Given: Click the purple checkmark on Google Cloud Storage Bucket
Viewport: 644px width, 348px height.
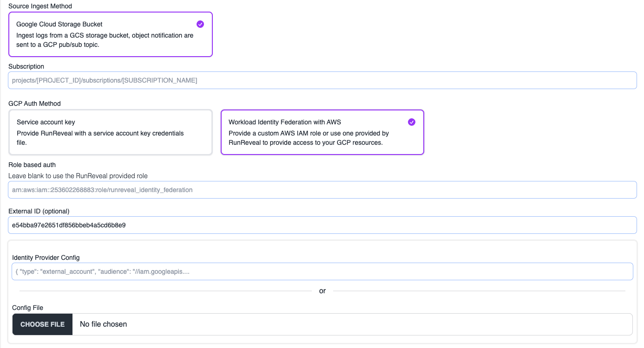Looking at the screenshot, I should pos(200,24).
